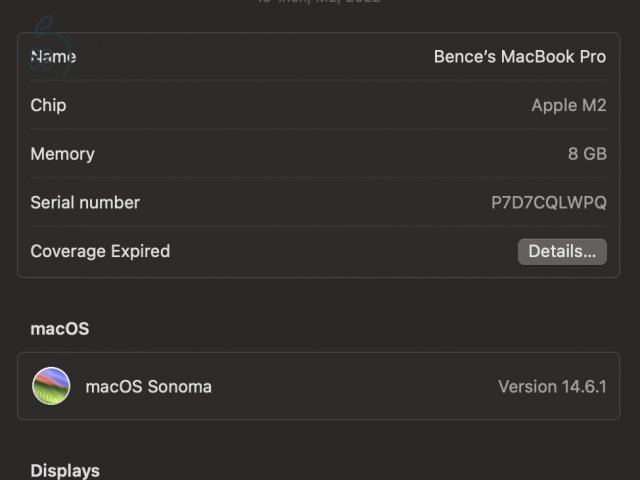The image size is (640, 480).
Task: Click empty middle of the macOS Sonoma row
Action: tap(350, 386)
